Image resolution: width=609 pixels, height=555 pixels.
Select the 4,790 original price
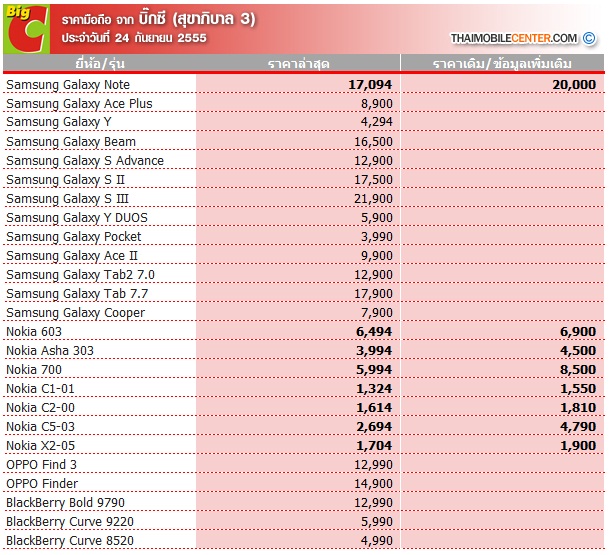578,427
